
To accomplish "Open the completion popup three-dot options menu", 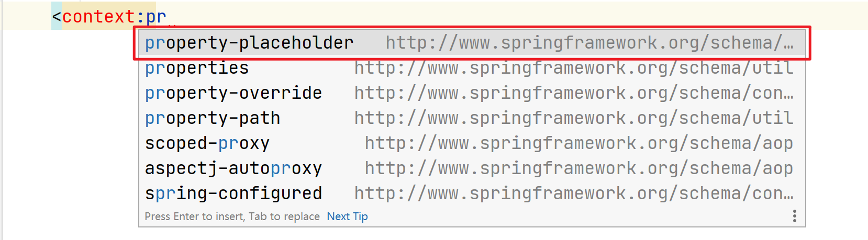I will pyautogui.click(x=794, y=216).
